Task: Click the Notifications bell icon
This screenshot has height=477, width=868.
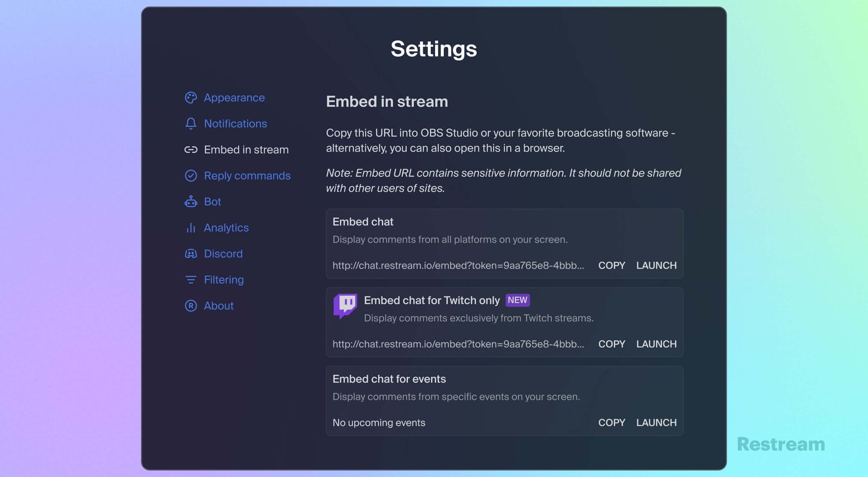Action: tap(190, 124)
